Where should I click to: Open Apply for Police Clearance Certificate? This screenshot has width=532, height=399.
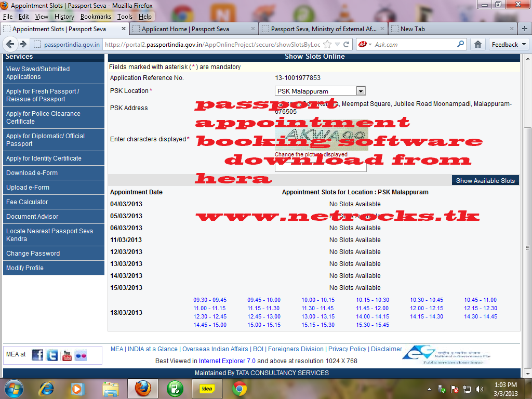(x=54, y=117)
